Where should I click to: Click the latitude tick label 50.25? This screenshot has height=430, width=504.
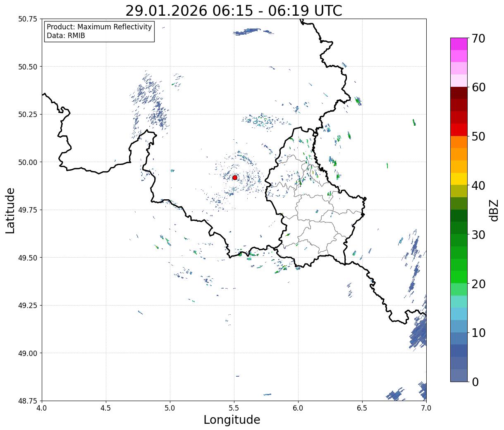(x=27, y=115)
